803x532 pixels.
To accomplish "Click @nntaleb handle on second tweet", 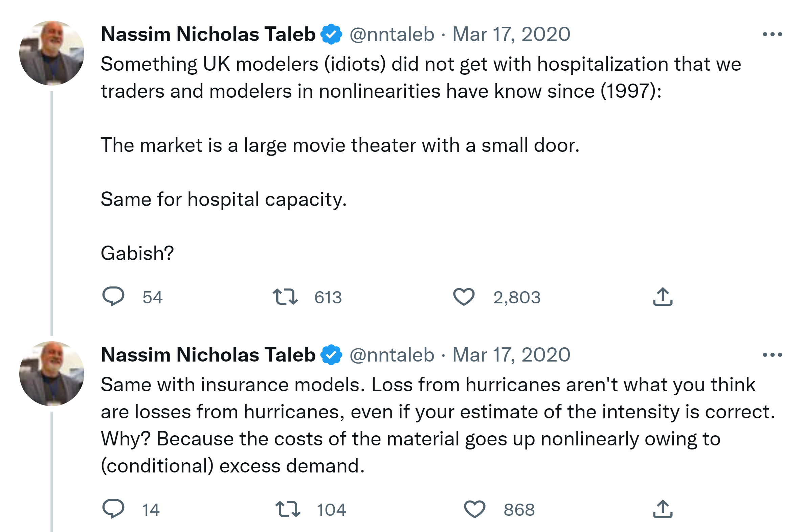I will [392, 355].
